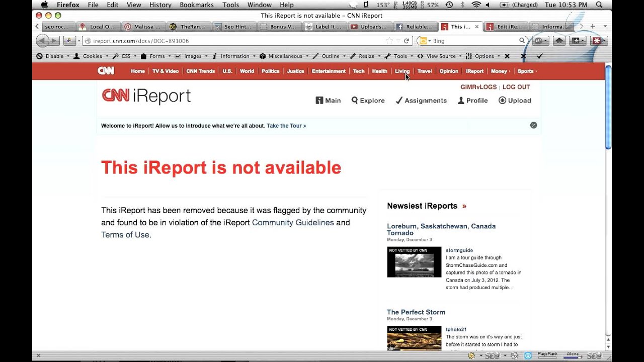Click the CNN iReport logo
The width and height of the screenshot is (644, 362).
pos(146,96)
